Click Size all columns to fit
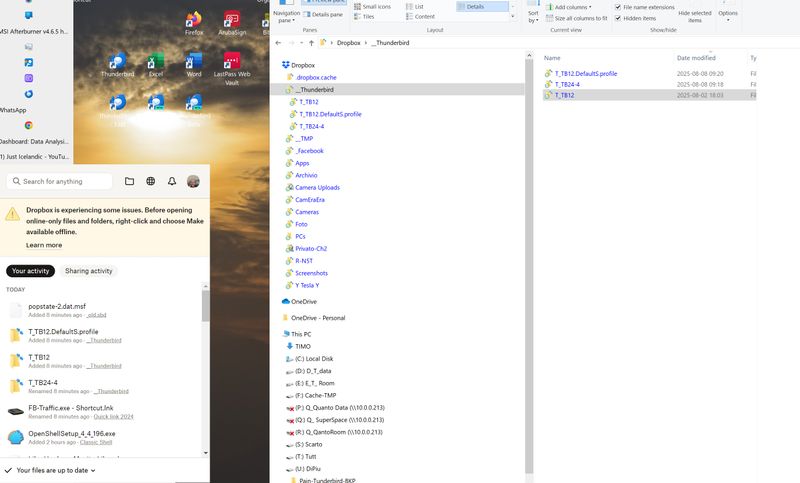 pos(580,18)
